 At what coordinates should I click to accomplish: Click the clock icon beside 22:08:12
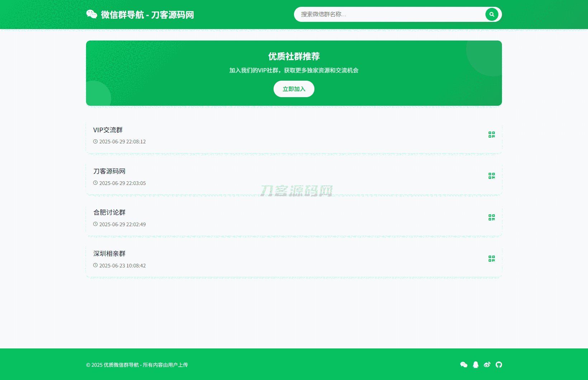pos(95,142)
